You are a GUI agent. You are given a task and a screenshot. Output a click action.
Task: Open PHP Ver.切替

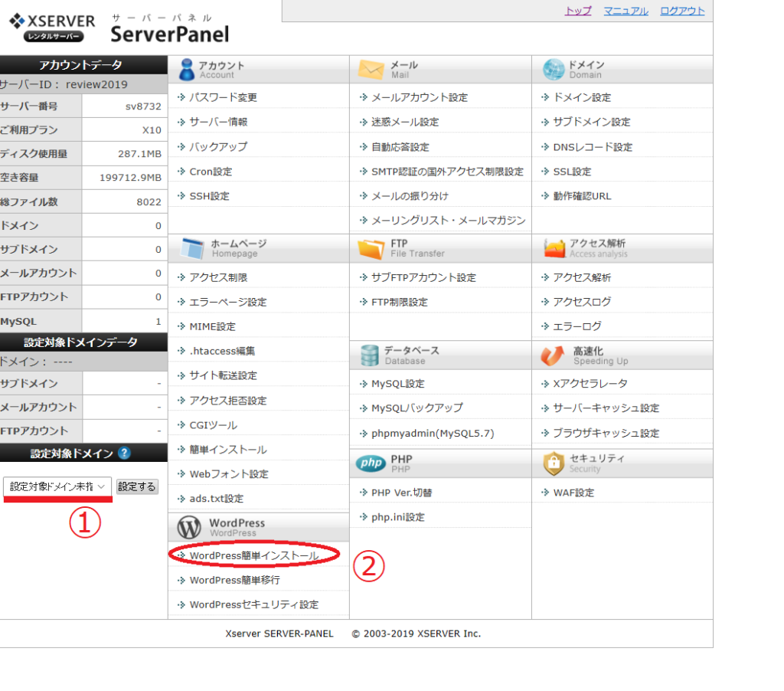coord(401,493)
